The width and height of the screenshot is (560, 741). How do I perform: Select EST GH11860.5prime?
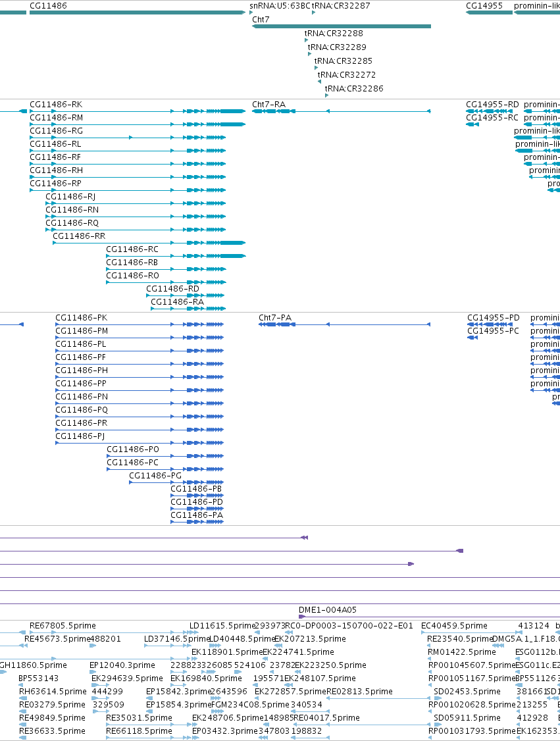(34, 666)
